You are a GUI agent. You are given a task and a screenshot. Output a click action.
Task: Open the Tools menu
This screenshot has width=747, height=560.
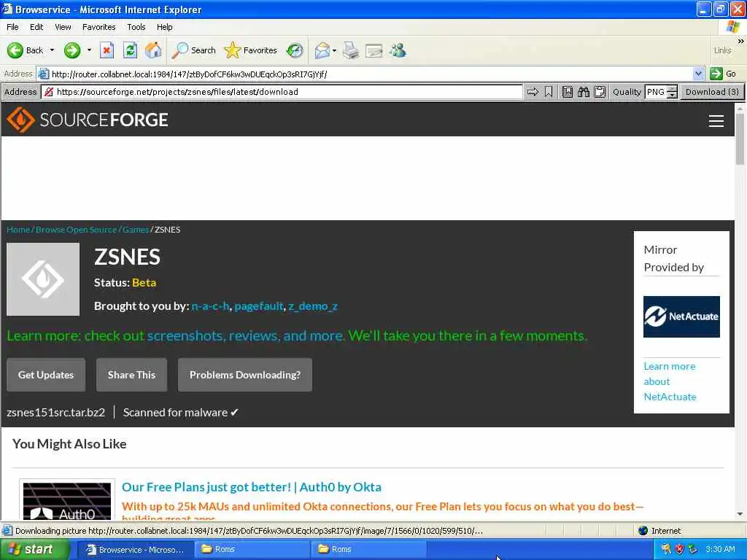(x=136, y=27)
